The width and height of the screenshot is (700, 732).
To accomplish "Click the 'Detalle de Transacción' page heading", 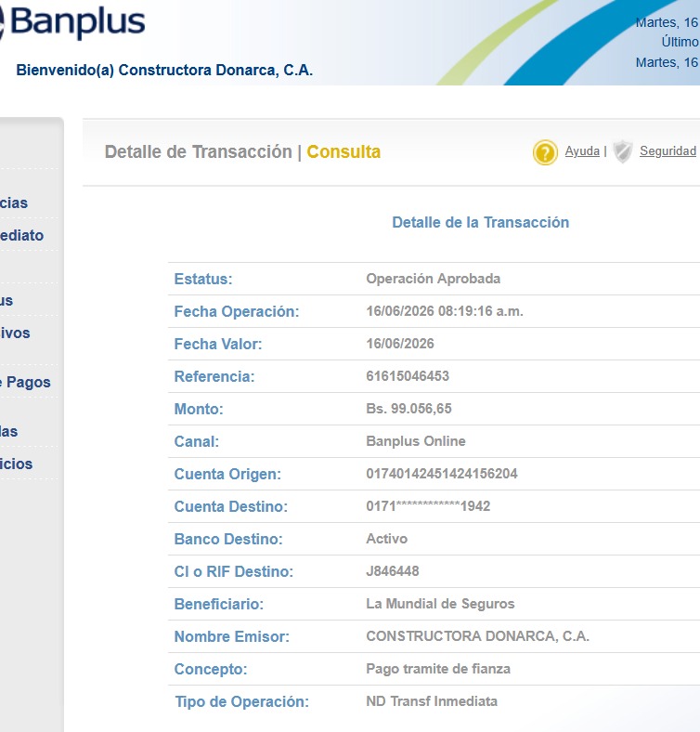I will tap(199, 151).
